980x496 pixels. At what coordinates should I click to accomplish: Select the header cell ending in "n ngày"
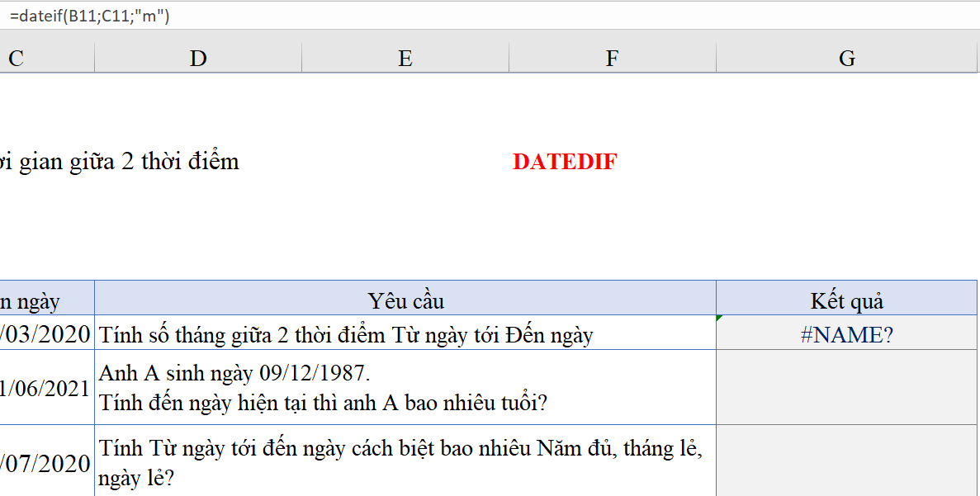[x=47, y=298]
